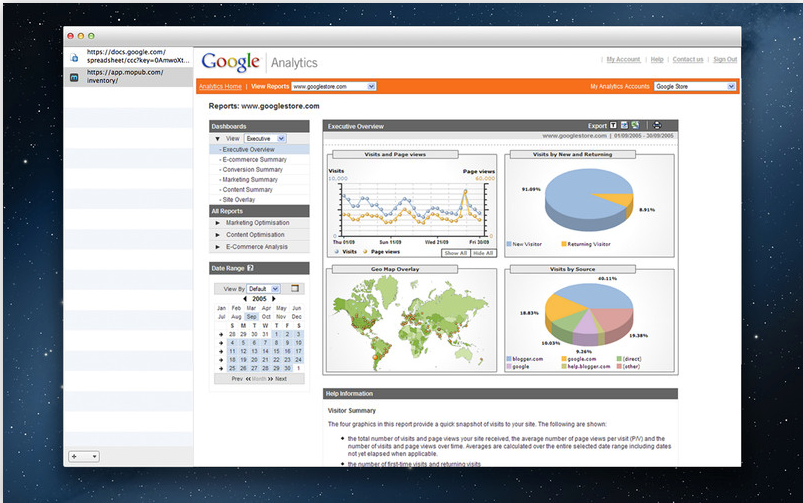Open E-commerce Summary dashboard
Viewport: 803px width, 503px height.
[255, 160]
